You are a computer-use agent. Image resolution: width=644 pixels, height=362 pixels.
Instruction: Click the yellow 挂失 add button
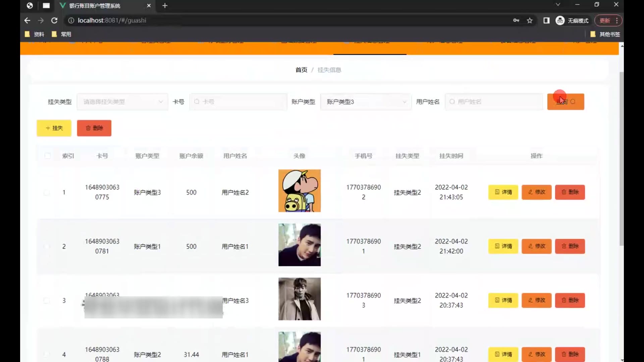point(54,128)
